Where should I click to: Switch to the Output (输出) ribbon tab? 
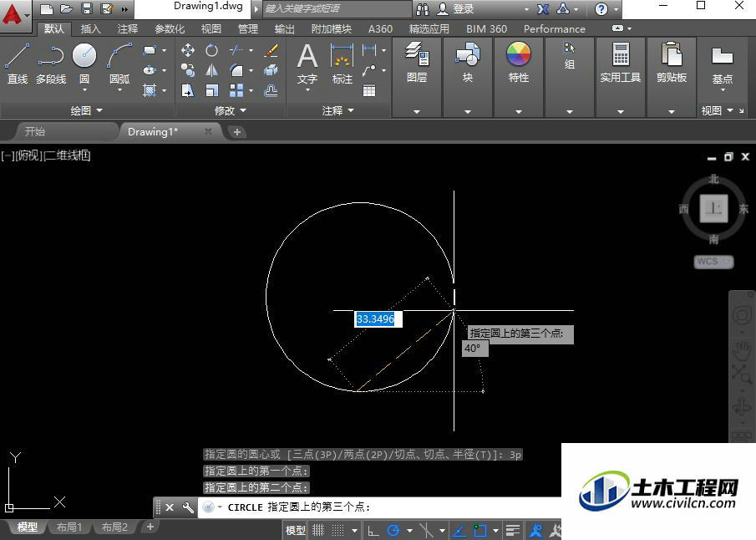point(285,29)
